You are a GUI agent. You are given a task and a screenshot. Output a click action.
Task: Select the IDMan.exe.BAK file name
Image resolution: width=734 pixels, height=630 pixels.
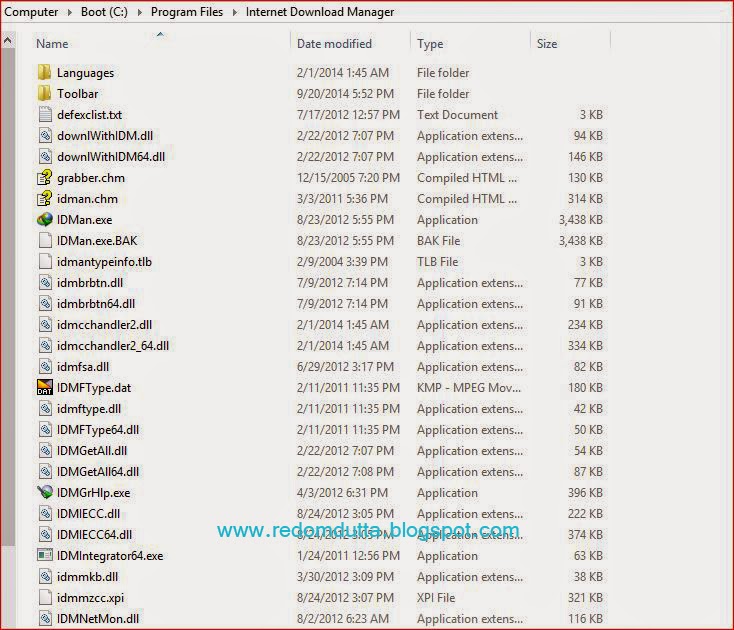coord(97,241)
